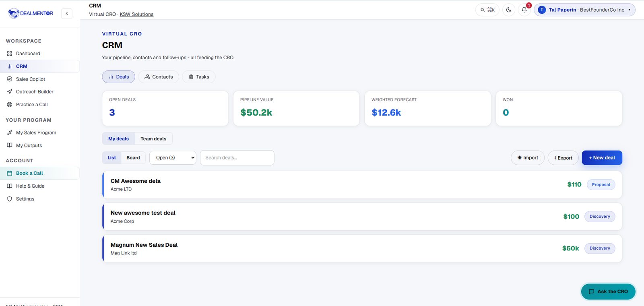Focus the Search deals field
644x306 pixels.
click(237, 158)
